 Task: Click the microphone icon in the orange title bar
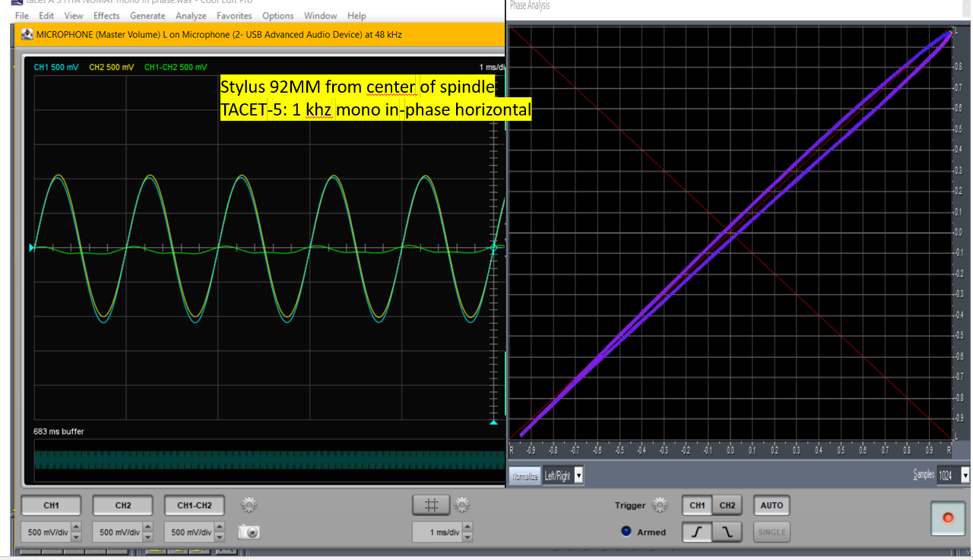27,34
